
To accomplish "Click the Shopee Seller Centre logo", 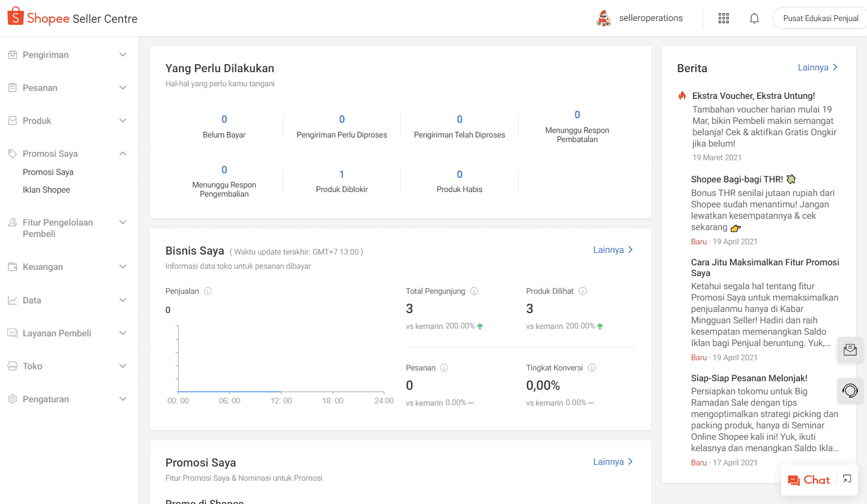I will (72, 18).
